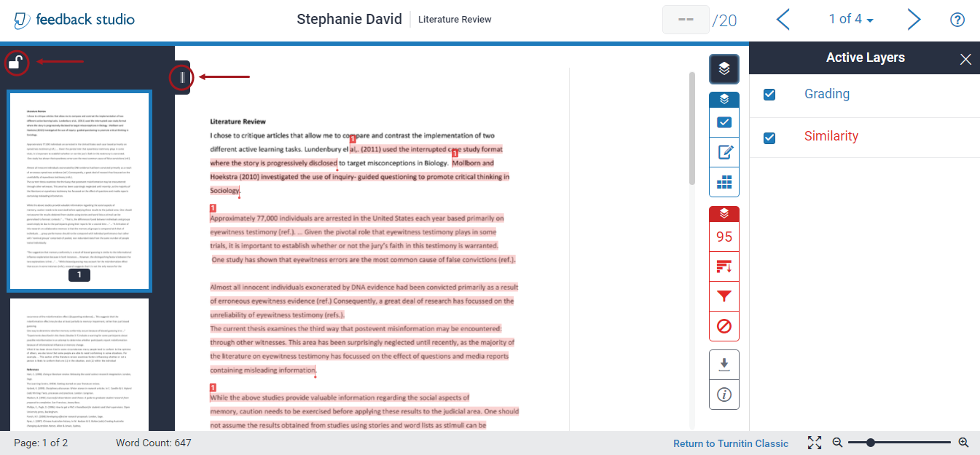The image size is (980, 455).
Task: Click the red similarity layer icon
Action: click(724, 214)
